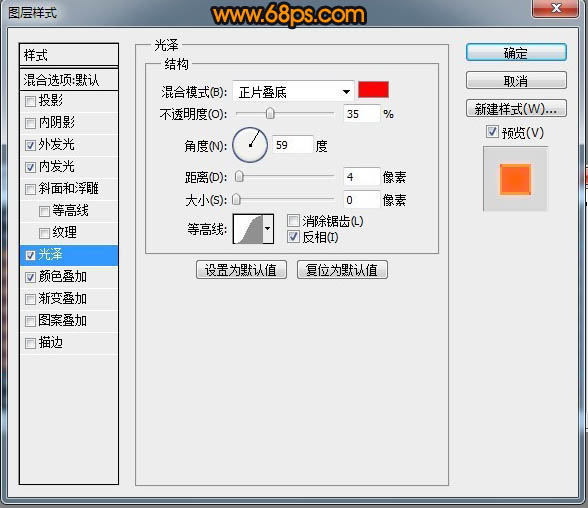Image resolution: width=588 pixels, height=508 pixels.
Task: Enable the 斜面和浮雕 bevel checkbox
Action: coord(30,189)
